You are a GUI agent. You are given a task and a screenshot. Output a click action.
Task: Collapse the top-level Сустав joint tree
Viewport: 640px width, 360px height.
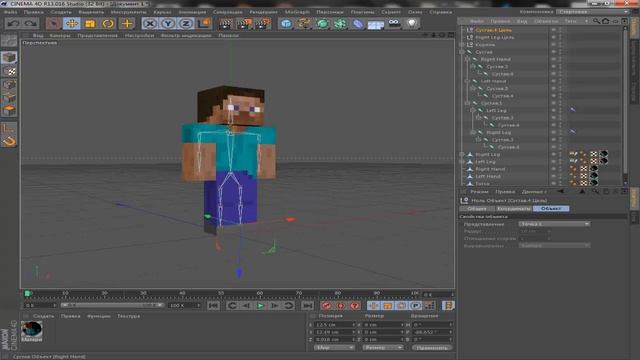462,52
